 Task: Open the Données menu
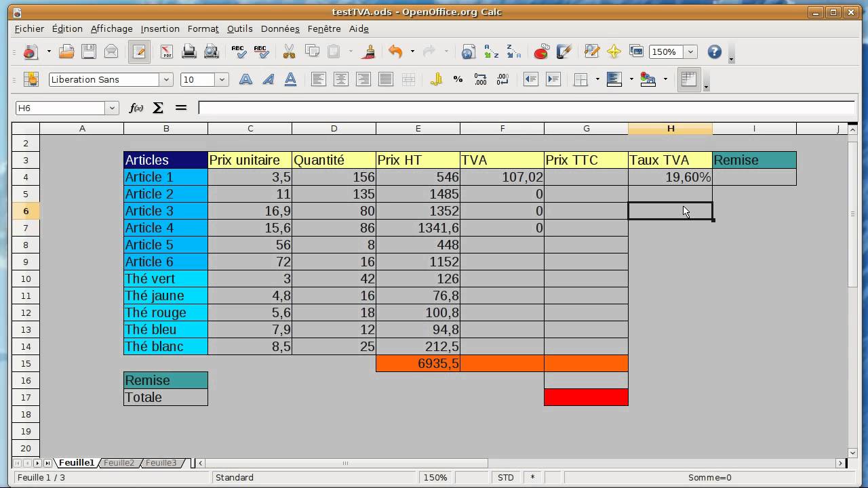tap(279, 28)
